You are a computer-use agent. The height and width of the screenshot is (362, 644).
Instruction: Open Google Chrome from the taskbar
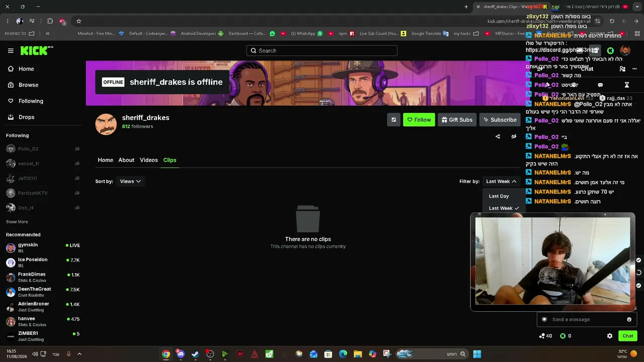click(x=166, y=354)
